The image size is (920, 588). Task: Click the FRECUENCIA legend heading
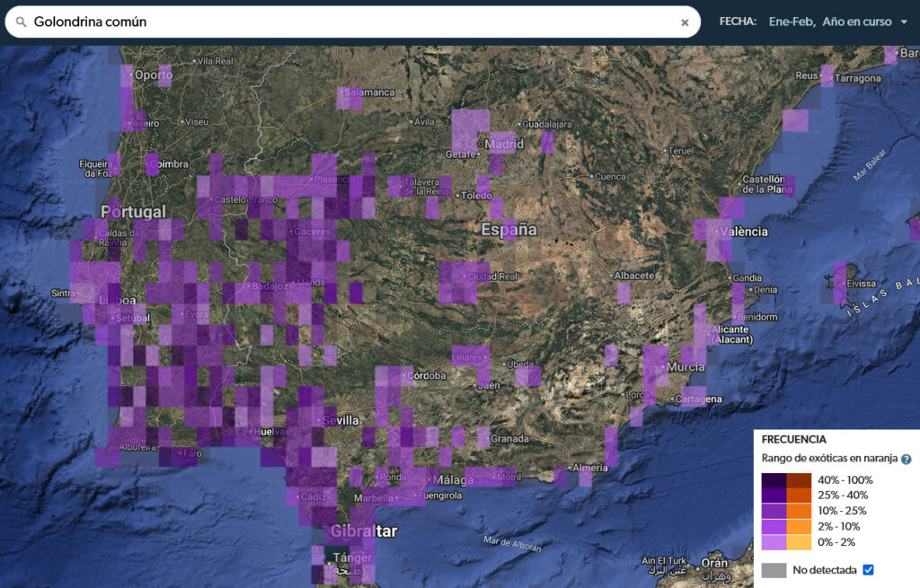pos(793,440)
